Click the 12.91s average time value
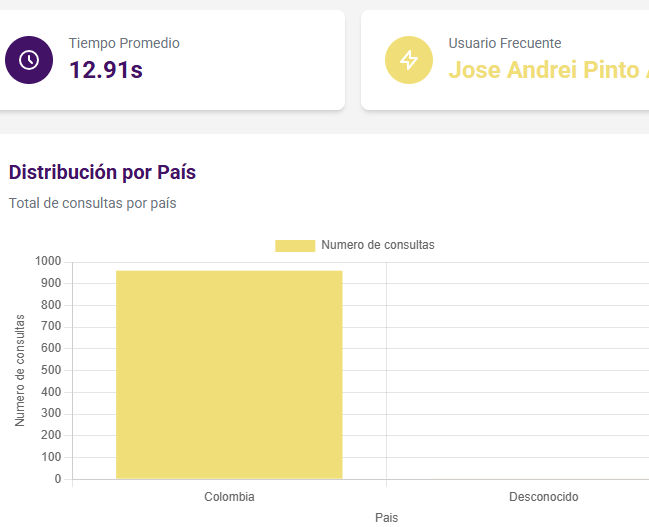This screenshot has height=527, width=649. [106, 70]
